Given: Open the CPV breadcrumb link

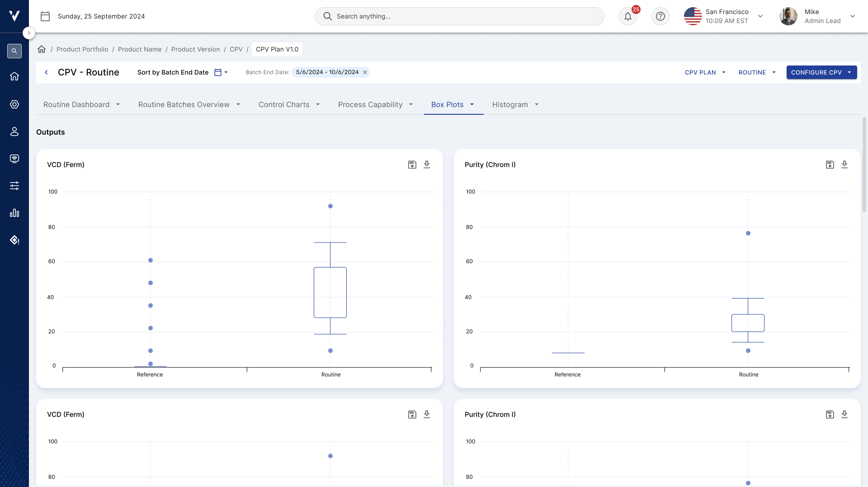Looking at the screenshot, I should point(236,49).
